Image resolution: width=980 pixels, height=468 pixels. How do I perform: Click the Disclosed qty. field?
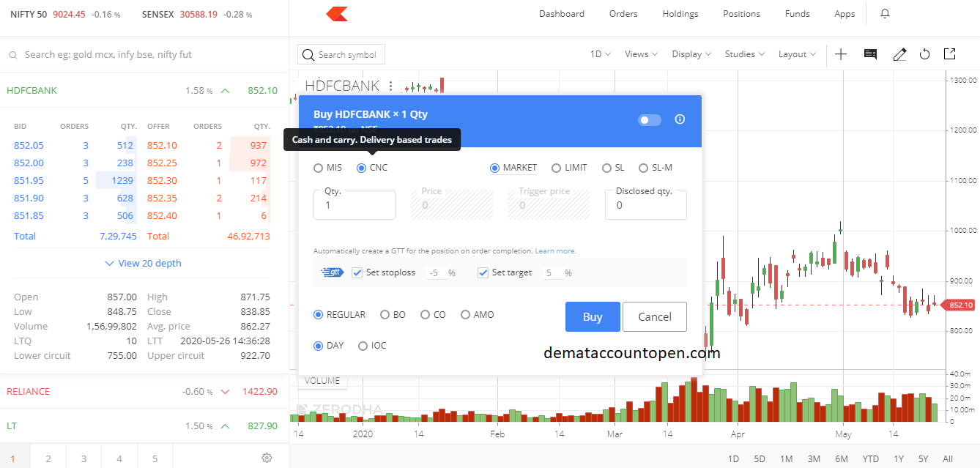tap(646, 204)
